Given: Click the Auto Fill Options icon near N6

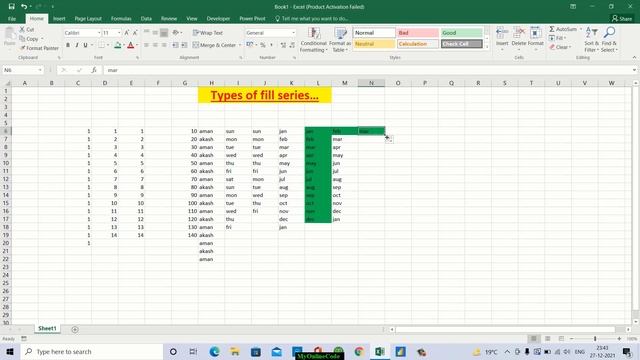Looking at the screenshot, I should [389, 140].
